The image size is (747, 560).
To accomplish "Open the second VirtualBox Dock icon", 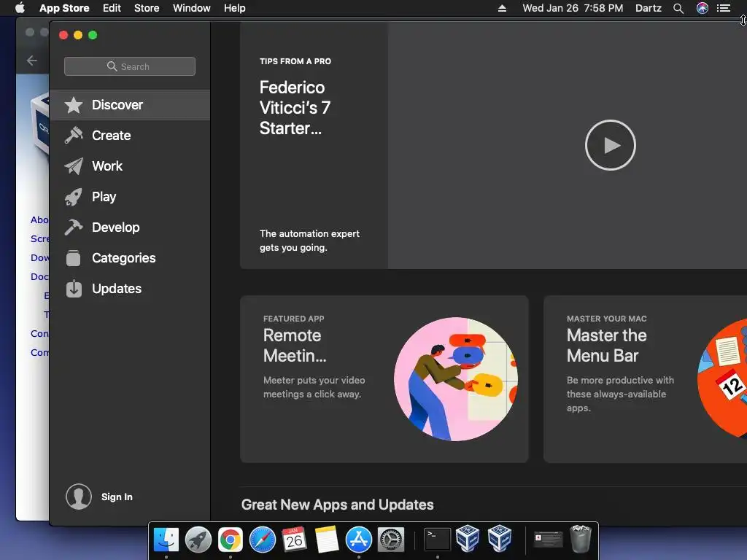I will click(499, 538).
